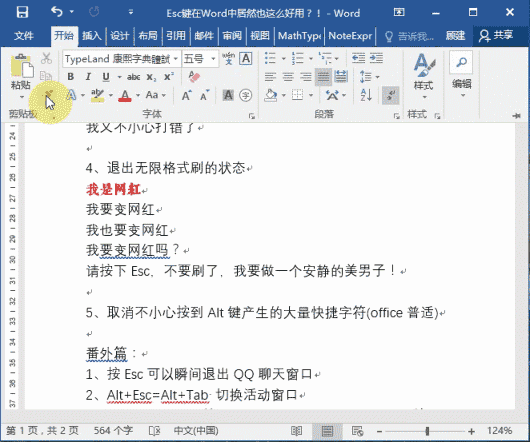
Task: Click Character Shading icon
Action: (x=228, y=95)
